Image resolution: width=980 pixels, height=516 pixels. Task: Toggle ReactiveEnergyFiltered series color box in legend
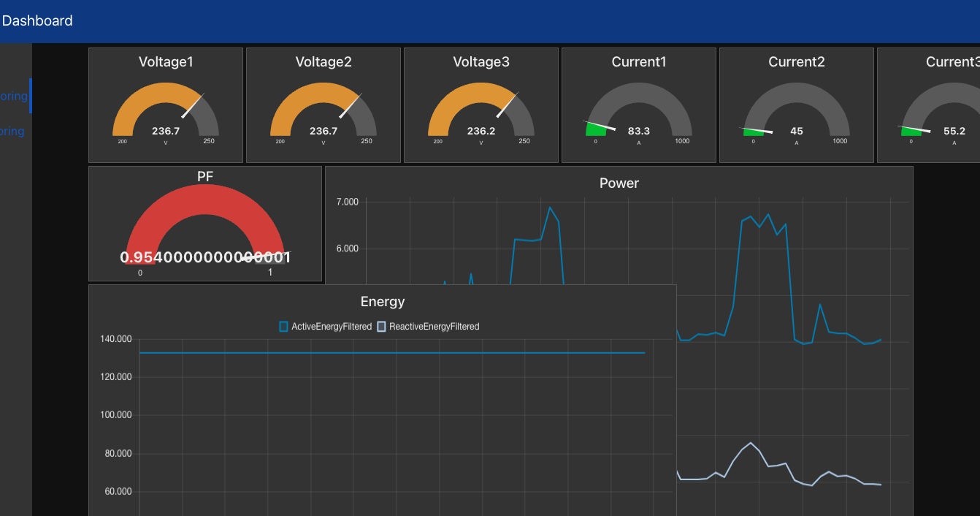381,327
